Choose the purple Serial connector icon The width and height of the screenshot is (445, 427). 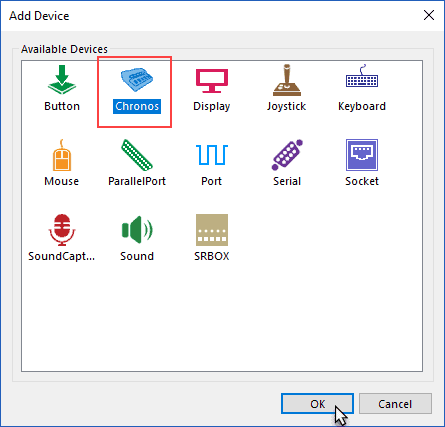pyautogui.click(x=287, y=155)
